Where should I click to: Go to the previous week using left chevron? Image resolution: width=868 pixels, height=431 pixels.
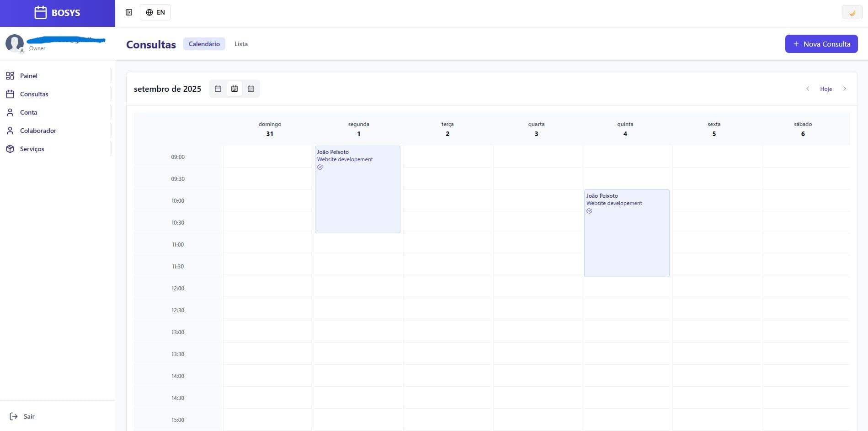point(808,89)
